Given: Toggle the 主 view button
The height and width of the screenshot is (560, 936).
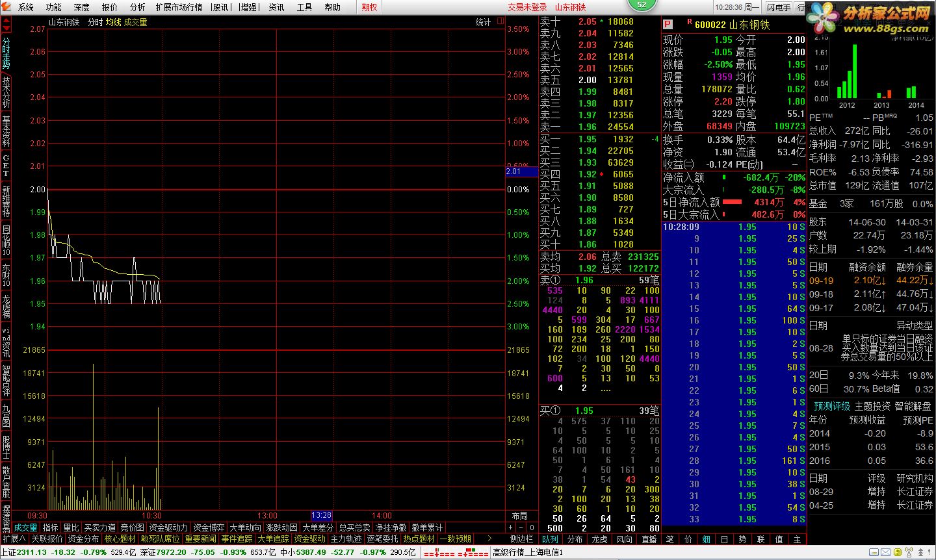Looking at the screenshot, I should 797,539.
